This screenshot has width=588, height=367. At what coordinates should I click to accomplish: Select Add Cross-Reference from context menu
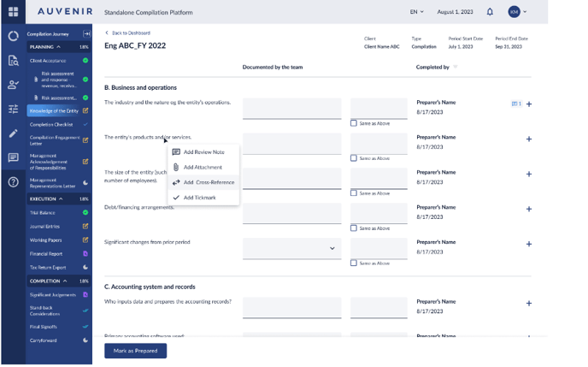pyautogui.click(x=203, y=182)
